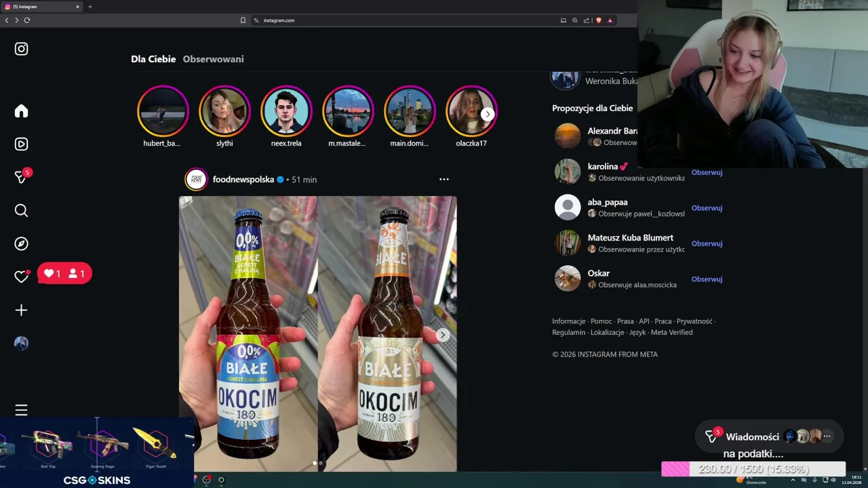Open foodnewspolska username link
Screen dimensions: 868x488
[243, 180]
